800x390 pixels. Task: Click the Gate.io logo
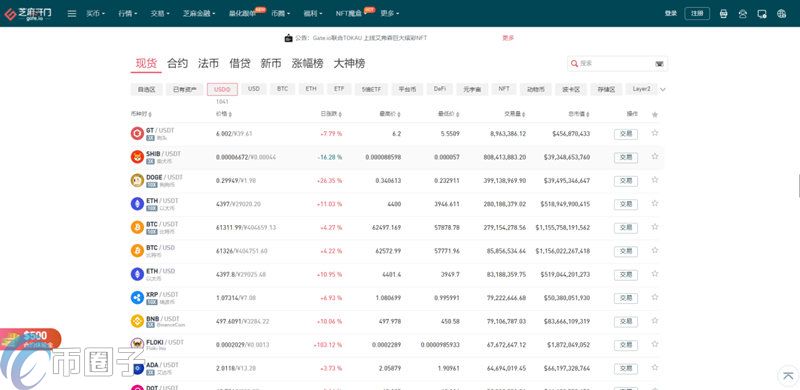tap(28, 14)
